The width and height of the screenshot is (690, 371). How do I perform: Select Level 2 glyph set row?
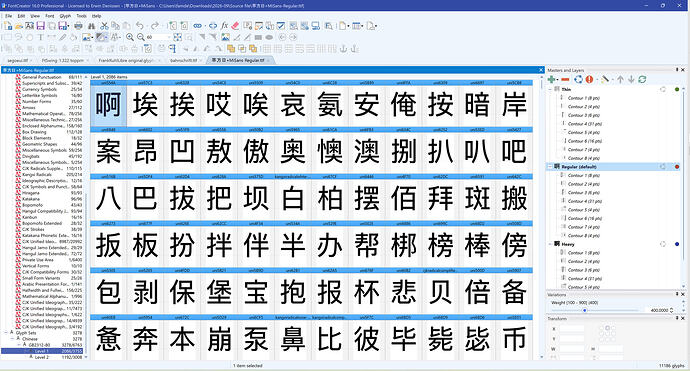(42, 357)
